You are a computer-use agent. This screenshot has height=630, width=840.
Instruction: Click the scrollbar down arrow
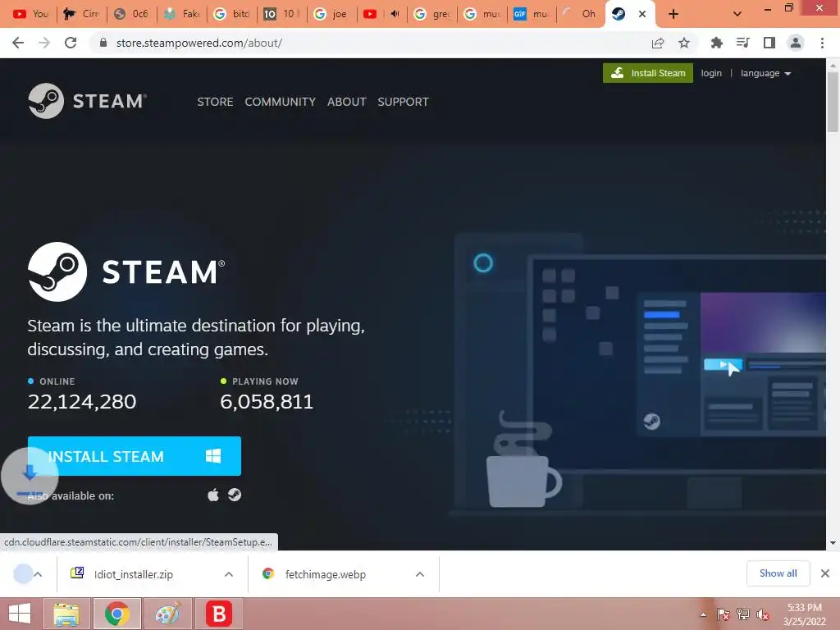tap(833, 543)
